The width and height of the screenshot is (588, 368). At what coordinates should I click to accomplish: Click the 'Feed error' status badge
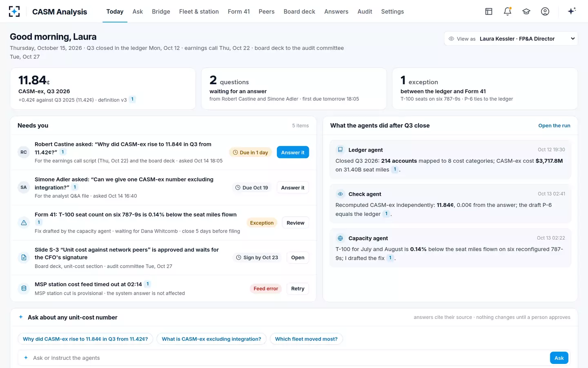266,289
